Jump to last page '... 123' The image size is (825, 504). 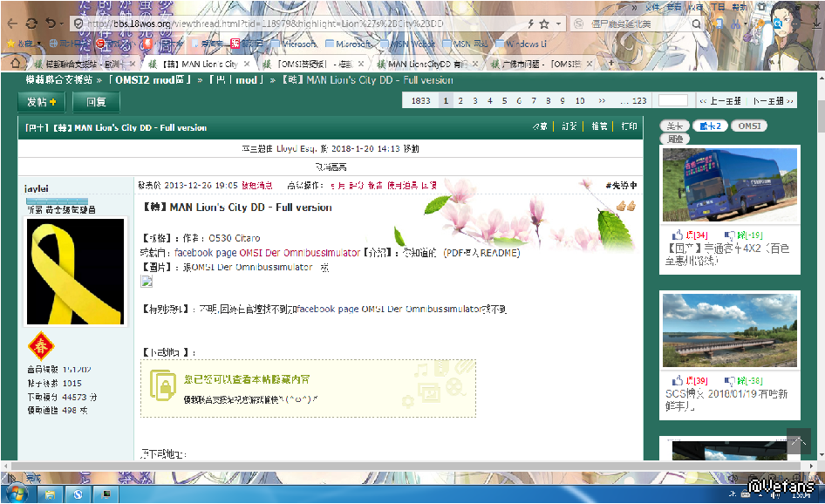(633, 100)
